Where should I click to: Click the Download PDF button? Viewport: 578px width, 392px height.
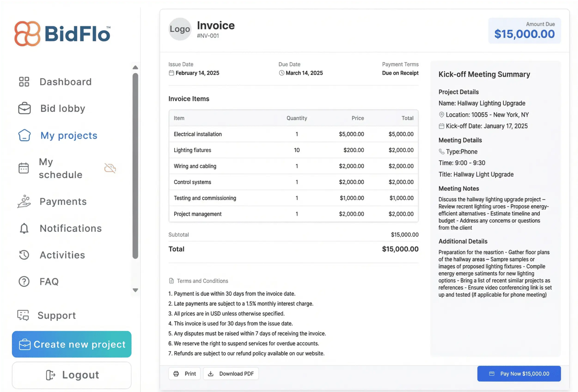point(231,374)
